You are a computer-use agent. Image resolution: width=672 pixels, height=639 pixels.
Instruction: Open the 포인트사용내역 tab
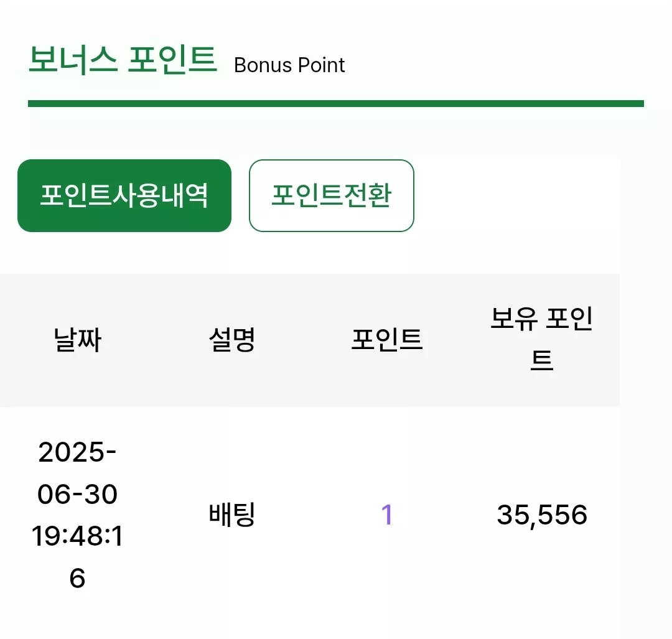(124, 195)
